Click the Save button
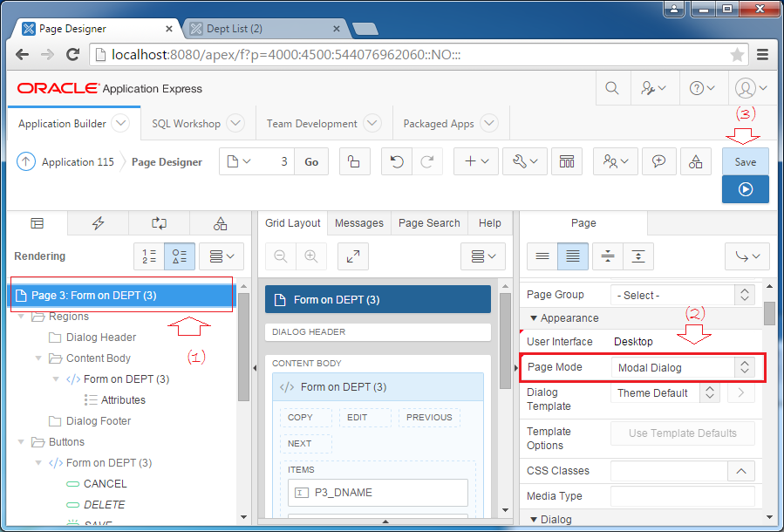 pyautogui.click(x=745, y=161)
